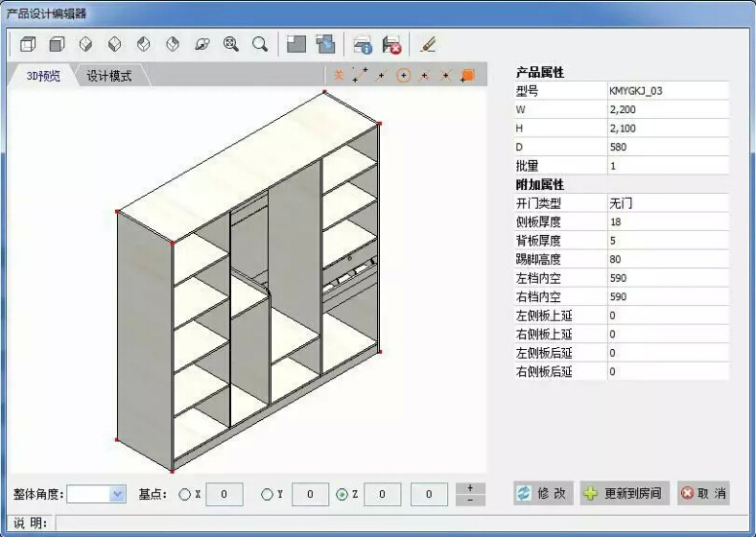Select the Z base point radio button
This screenshot has height=537, width=756.
[342, 495]
